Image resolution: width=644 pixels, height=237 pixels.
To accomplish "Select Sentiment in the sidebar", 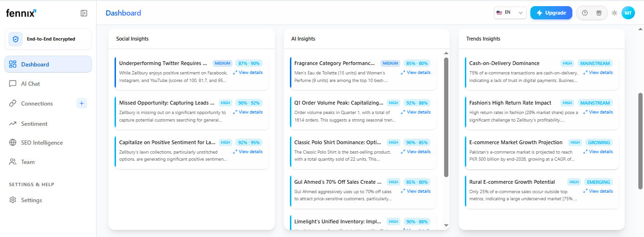I will coord(34,124).
